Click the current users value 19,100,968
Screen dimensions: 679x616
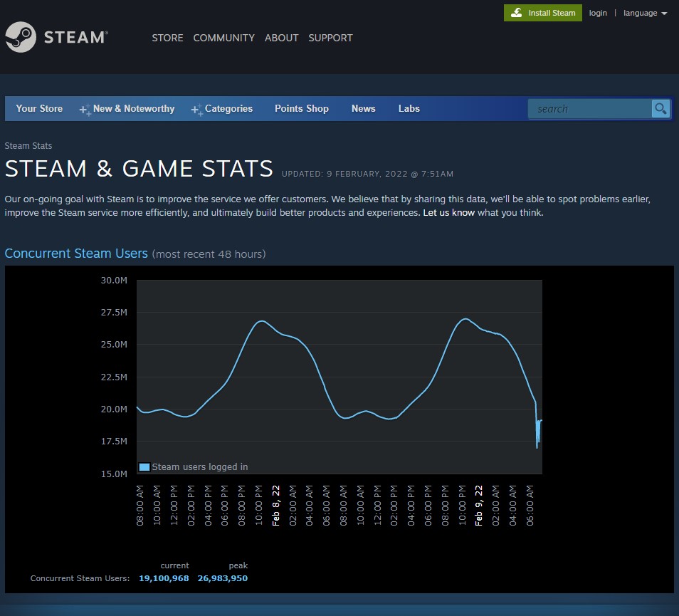pyautogui.click(x=164, y=578)
